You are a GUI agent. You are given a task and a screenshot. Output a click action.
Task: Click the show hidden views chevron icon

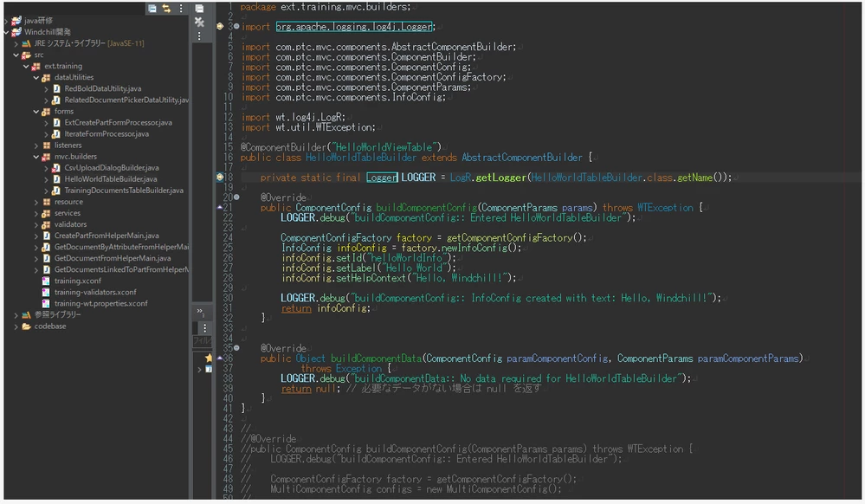click(200, 313)
